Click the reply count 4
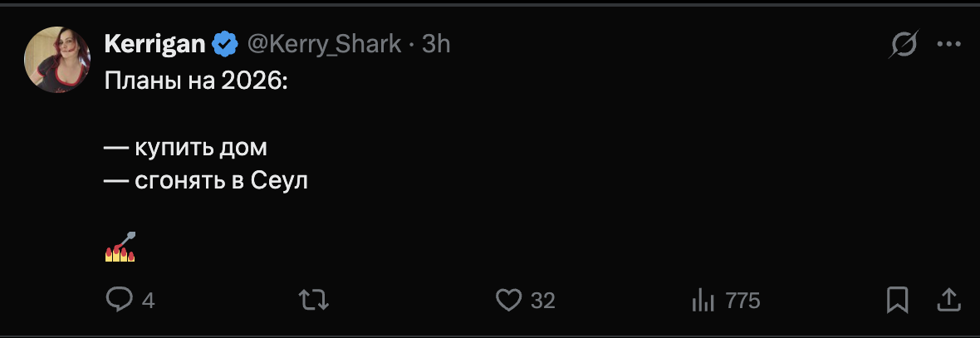This screenshot has height=338, width=980. click(148, 301)
